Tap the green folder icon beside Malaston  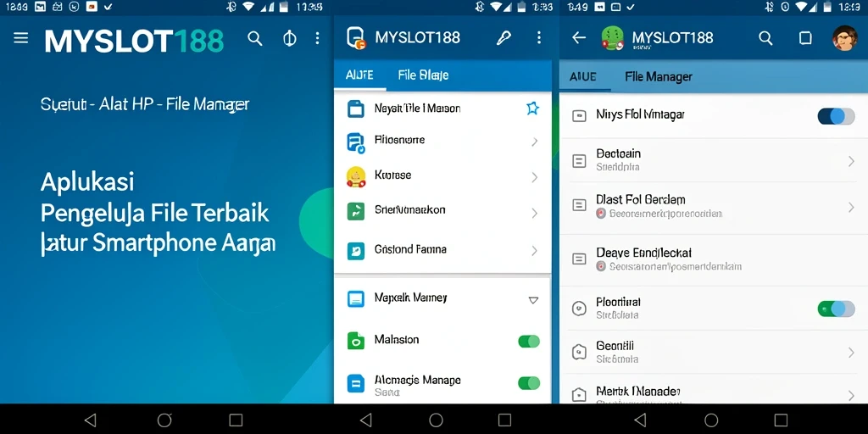pos(355,341)
